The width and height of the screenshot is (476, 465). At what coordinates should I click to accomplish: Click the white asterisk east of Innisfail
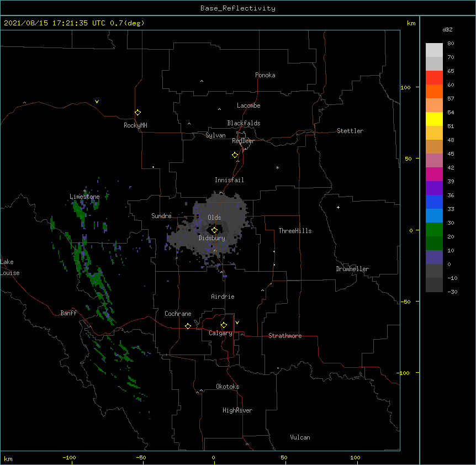[x=277, y=167]
